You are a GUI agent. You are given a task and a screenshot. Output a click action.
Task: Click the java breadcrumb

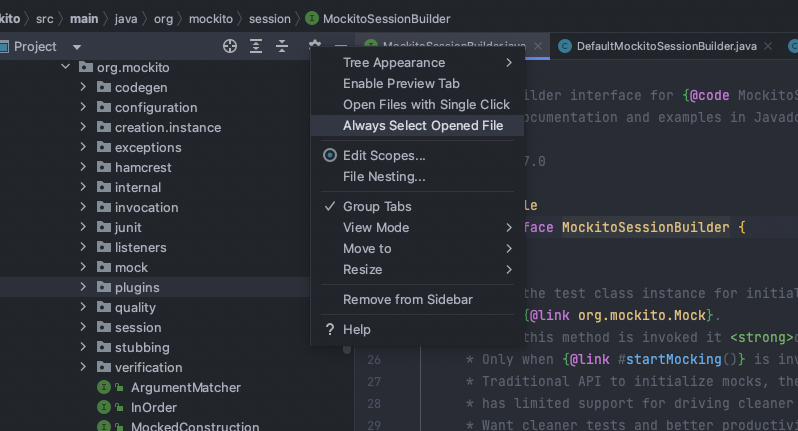[x=126, y=19]
